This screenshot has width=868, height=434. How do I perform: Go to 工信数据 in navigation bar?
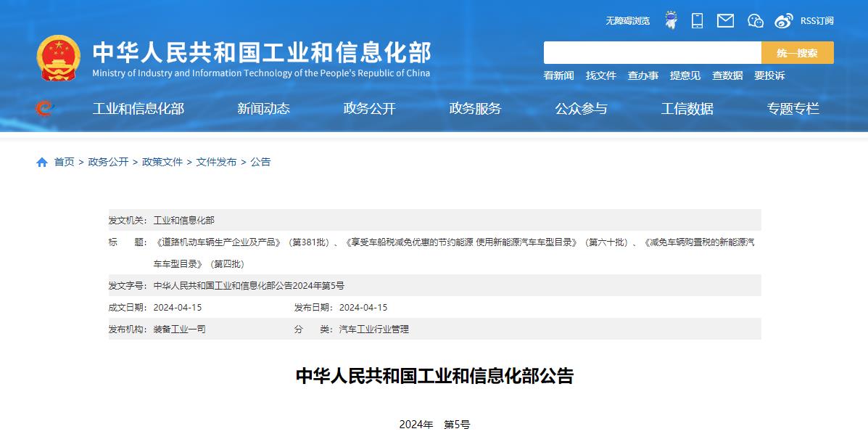pyautogui.click(x=687, y=109)
